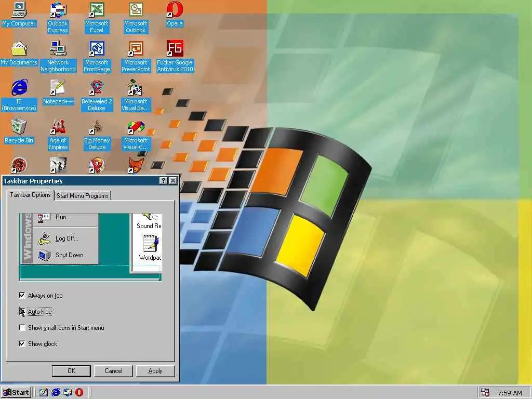Launch Outlook Express from quick launch bar
The width and height of the screenshot is (532, 399).
pyautogui.click(x=68, y=392)
